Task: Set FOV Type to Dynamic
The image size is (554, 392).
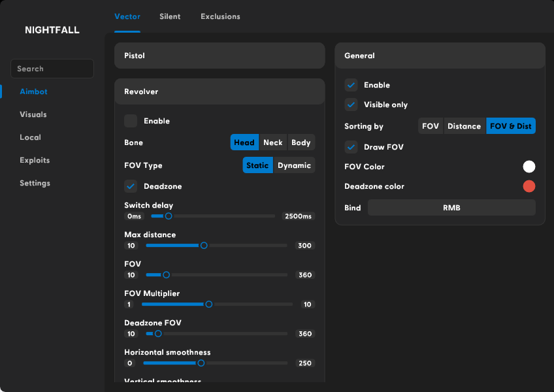Action: click(x=294, y=165)
